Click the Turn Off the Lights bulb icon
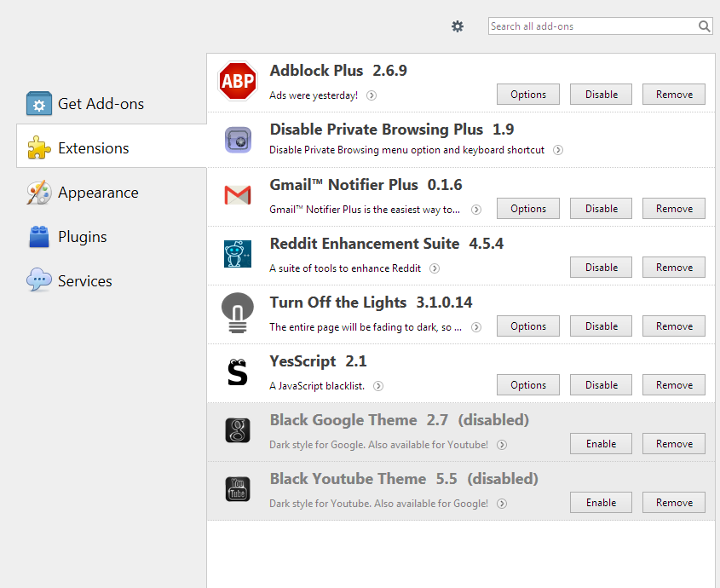 [238, 313]
